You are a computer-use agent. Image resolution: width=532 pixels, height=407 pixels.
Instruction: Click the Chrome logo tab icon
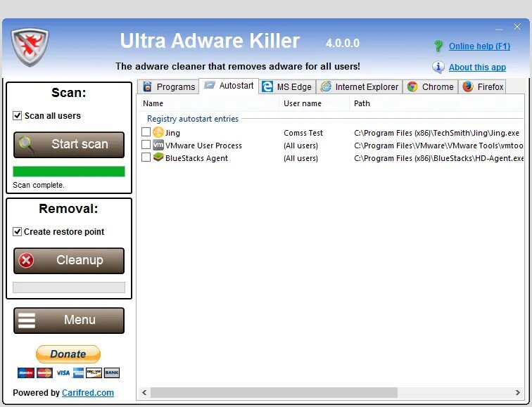412,86
